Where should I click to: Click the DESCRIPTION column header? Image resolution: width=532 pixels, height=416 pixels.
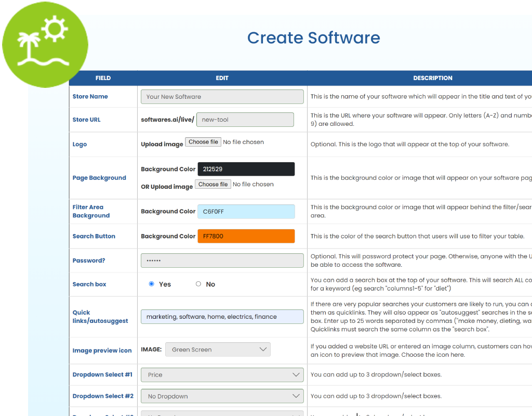[433, 78]
